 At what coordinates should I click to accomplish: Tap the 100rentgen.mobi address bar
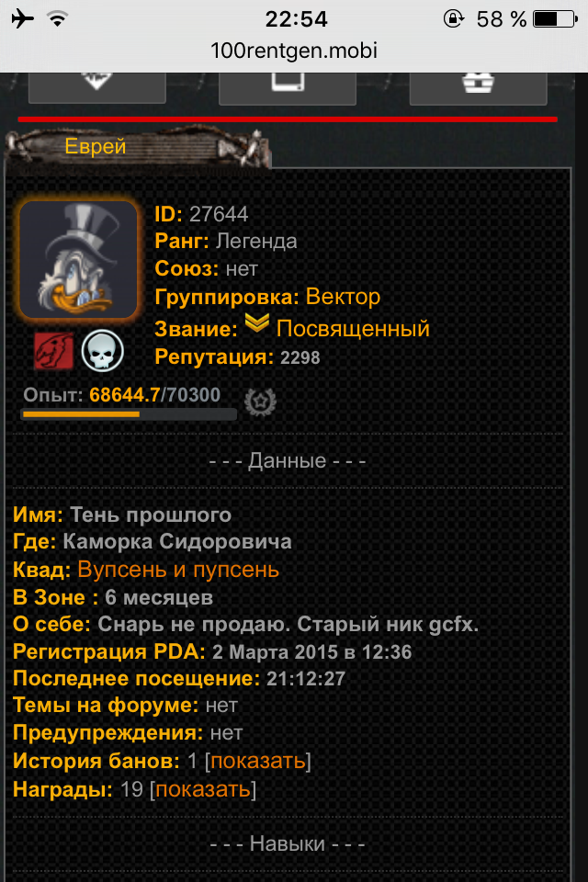[x=294, y=51]
